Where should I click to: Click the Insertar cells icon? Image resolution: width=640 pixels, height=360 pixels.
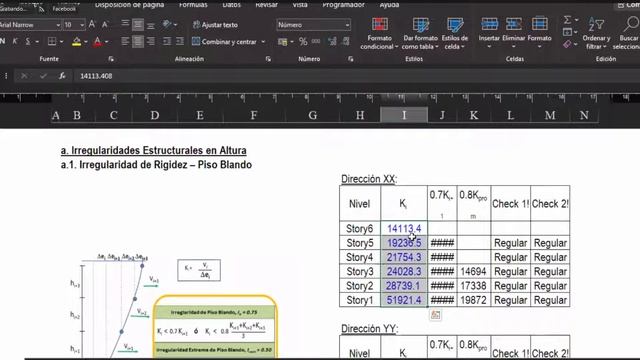tap(489, 24)
